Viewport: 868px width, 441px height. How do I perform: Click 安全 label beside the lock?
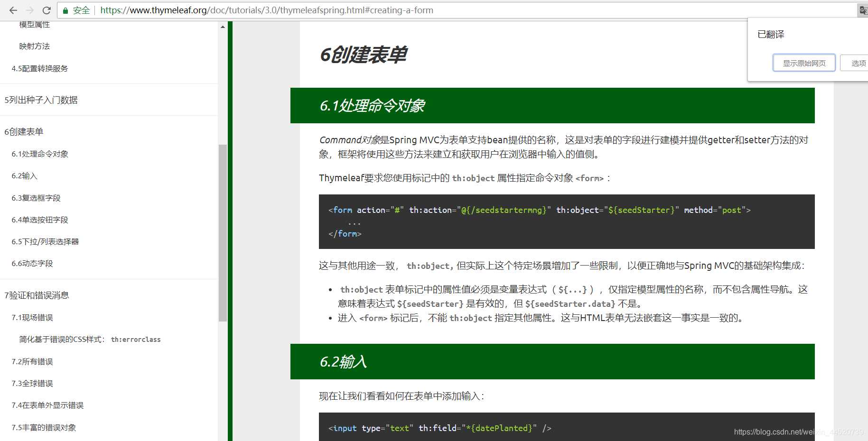click(x=81, y=10)
